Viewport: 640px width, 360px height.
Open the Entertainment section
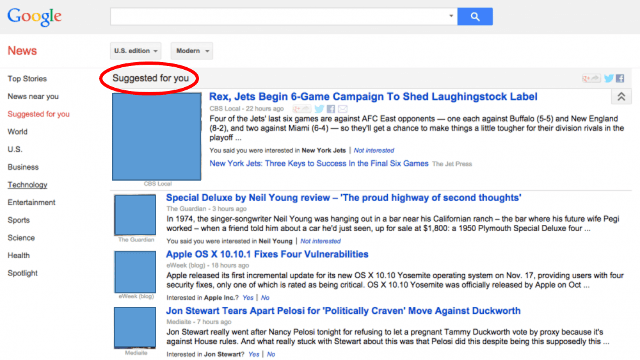[x=31, y=202]
